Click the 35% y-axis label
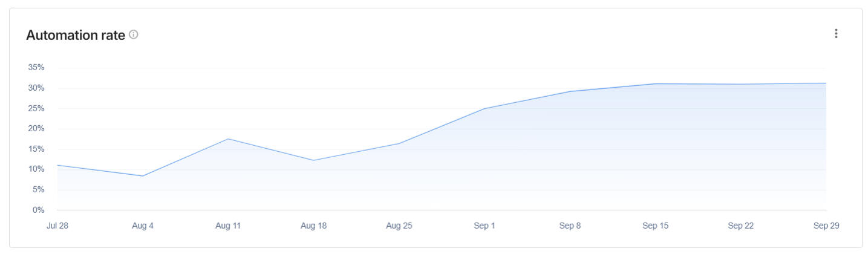Screen dimensions: 868x254 [x=36, y=68]
